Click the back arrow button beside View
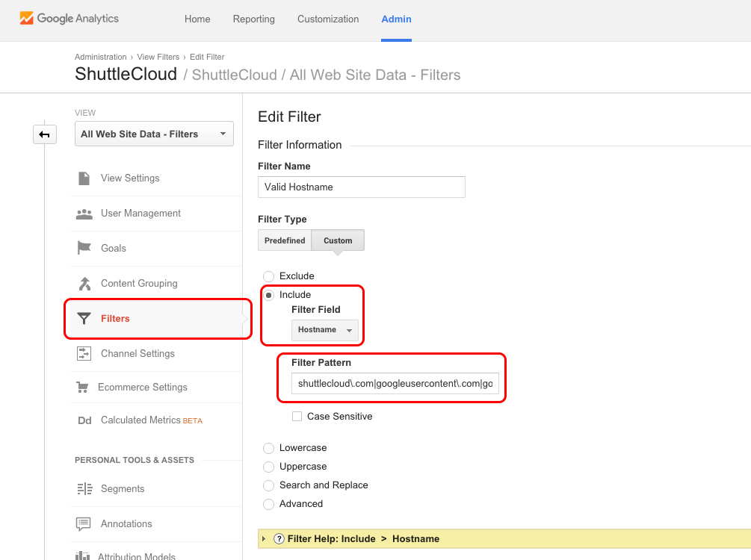This screenshot has width=751, height=560. point(45,134)
